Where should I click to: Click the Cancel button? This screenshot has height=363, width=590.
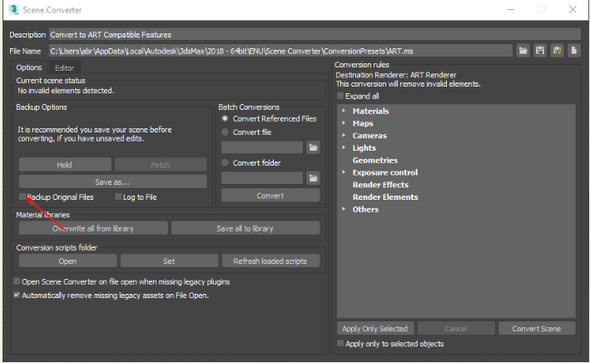tap(456, 328)
